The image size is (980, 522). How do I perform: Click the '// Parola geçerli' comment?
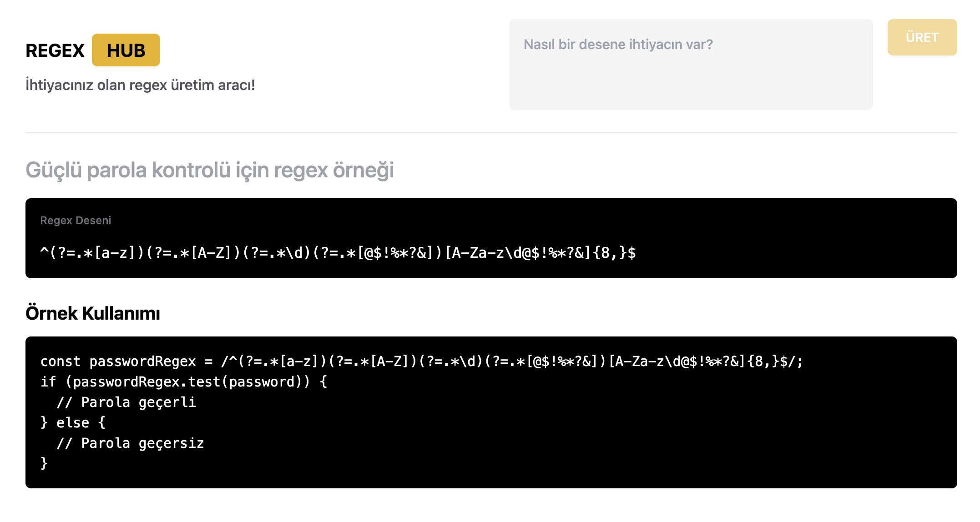[126, 402]
